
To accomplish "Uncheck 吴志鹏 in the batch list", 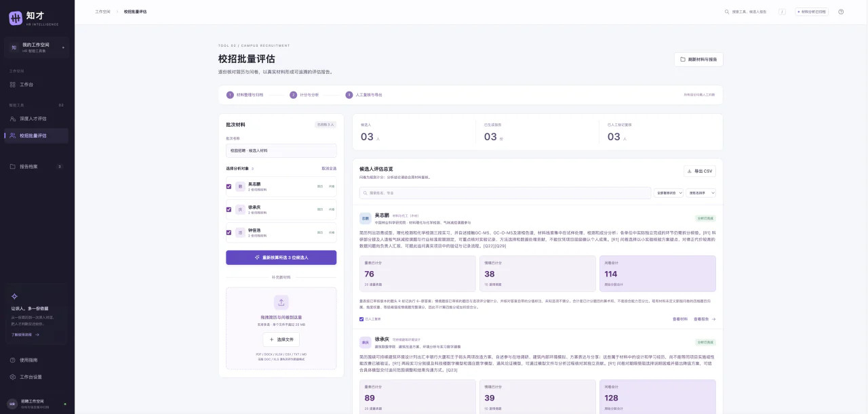I will tap(229, 187).
